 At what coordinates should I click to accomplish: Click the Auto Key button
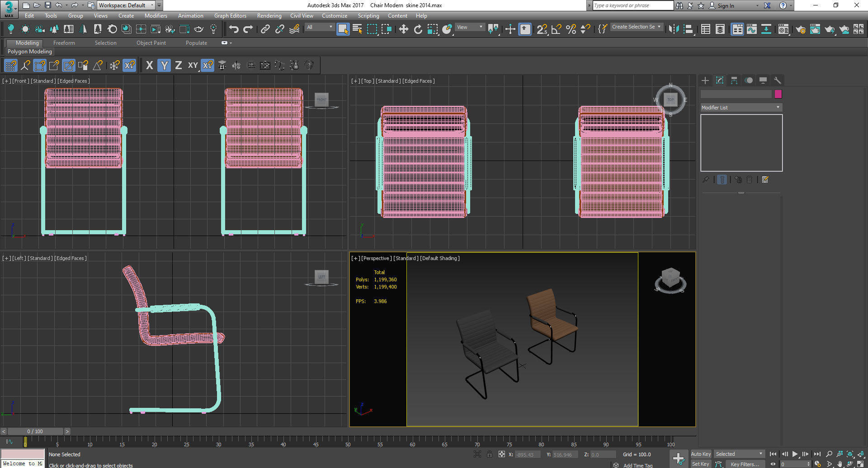coord(701,454)
